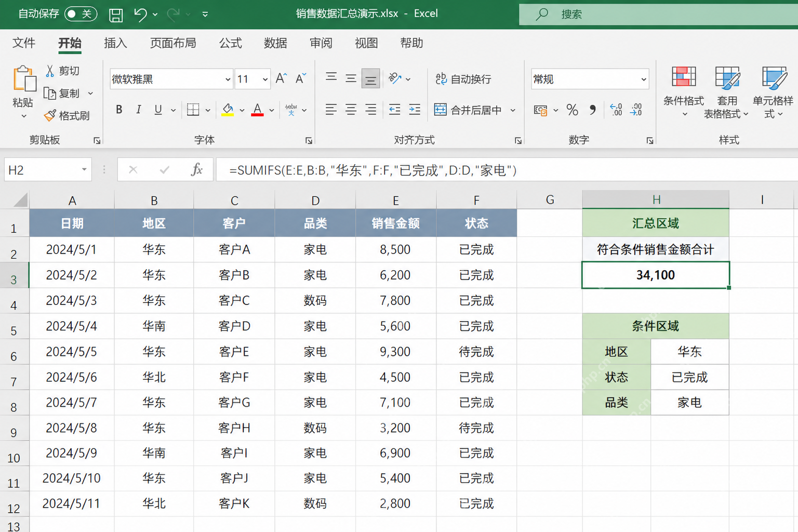The height and width of the screenshot is (532, 798).
Task: Click the Format Painter (格式刷) icon
Action: click(50, 115)
